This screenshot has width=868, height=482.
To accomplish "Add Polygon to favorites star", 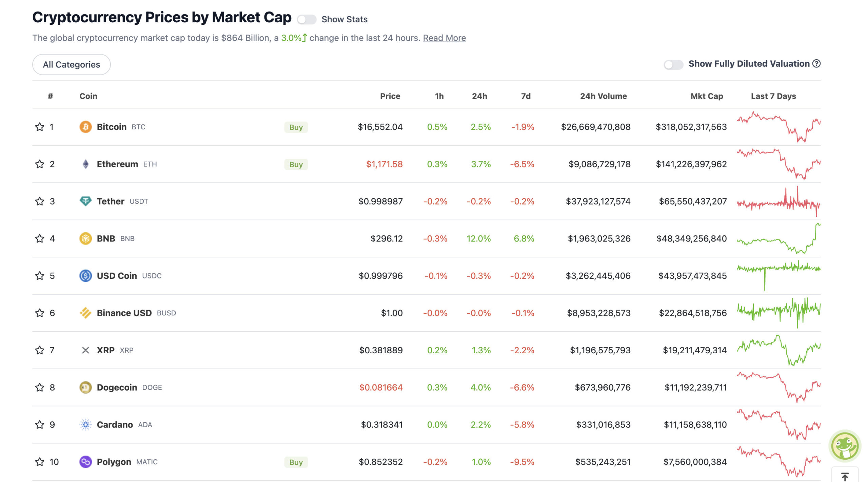I will click(40, 462).
